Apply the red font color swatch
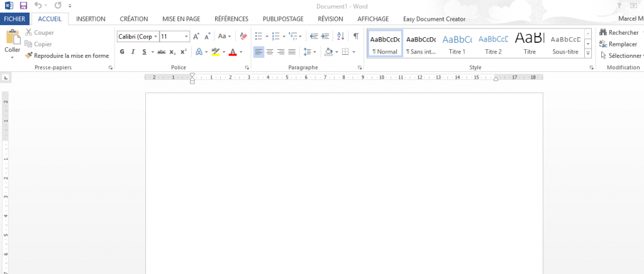Screen dimensions: 644x274 click(x=232, y=52)
